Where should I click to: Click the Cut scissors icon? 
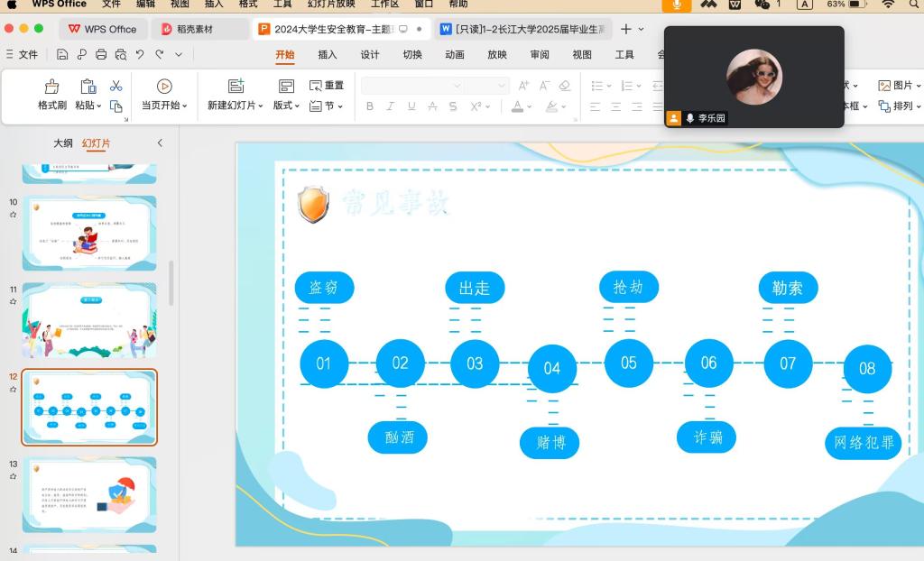pos(115,86)
